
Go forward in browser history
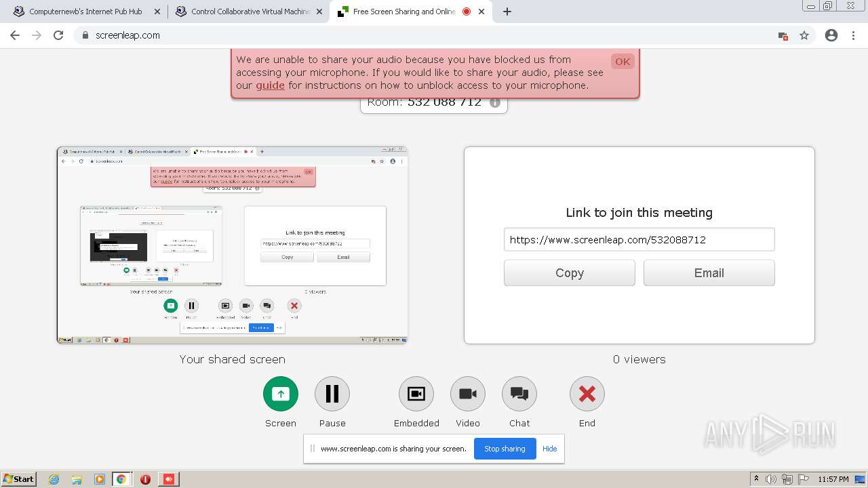click(x=37, y=35)
